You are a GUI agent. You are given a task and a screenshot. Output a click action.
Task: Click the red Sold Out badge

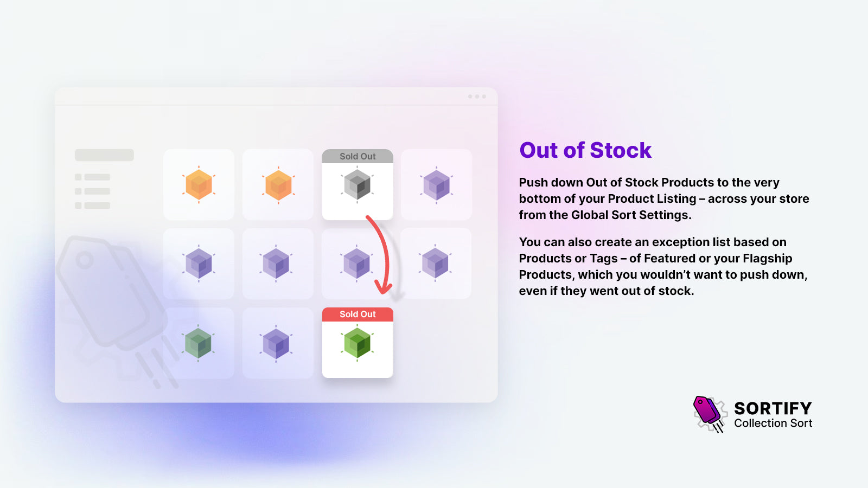358,314
